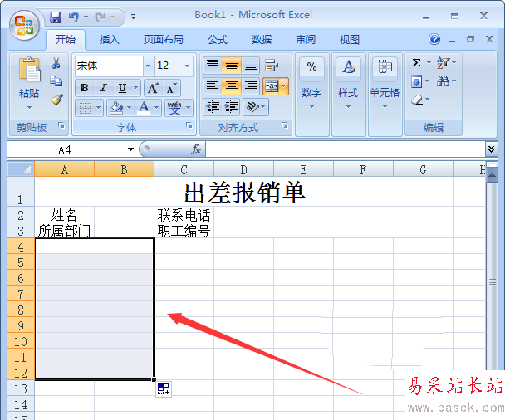Image resolution: width=505 pixels, height=420 pixels.
Task: Click the Name Box showing A4
Action: (x=65, y=149)
